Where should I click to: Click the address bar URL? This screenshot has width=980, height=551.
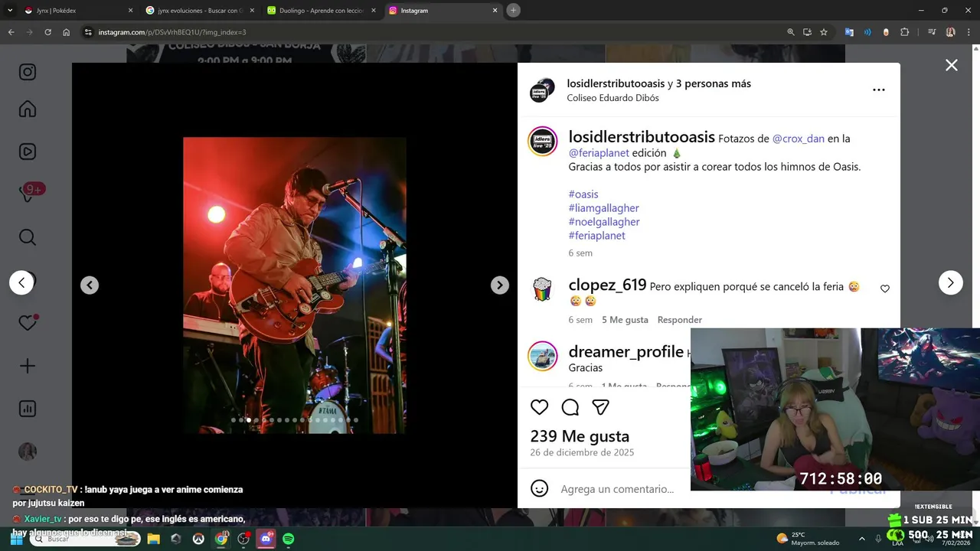172,32
